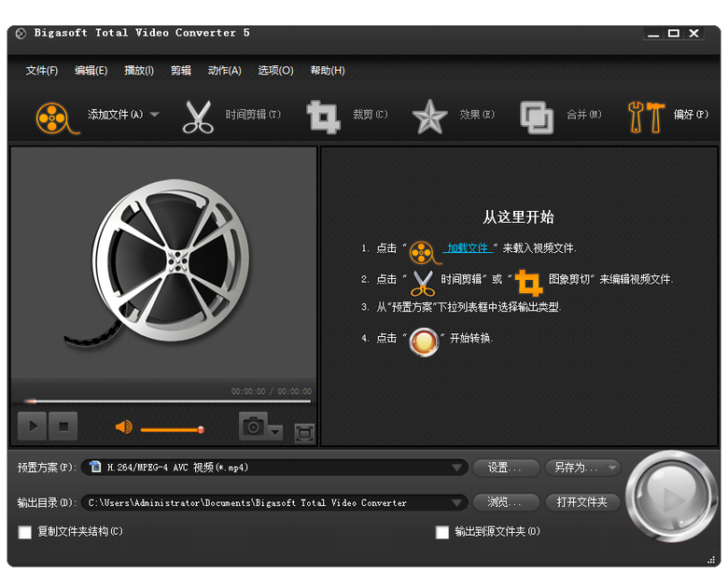Click the Add File film reel icon
Image resolution: width=728 pixels, height=574 pixels.
click(x=52, y=117)
